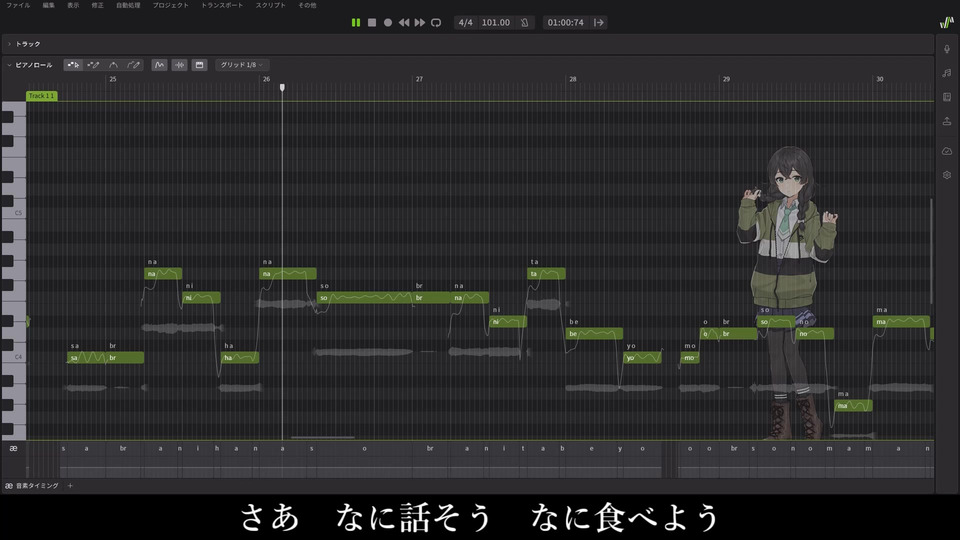This screenshot has height=540, width=960.
Task: Open the voice microphone panel
Action: click(947, 49)
